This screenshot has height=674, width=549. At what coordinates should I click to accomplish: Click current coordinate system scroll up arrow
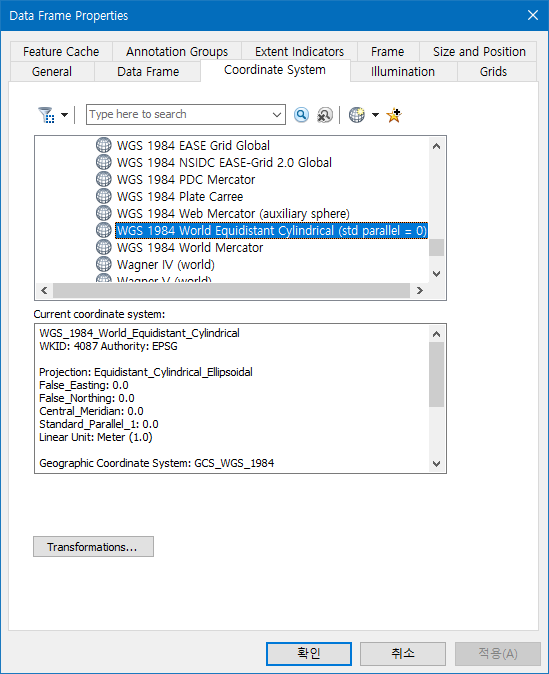click(x=436, y=334)
